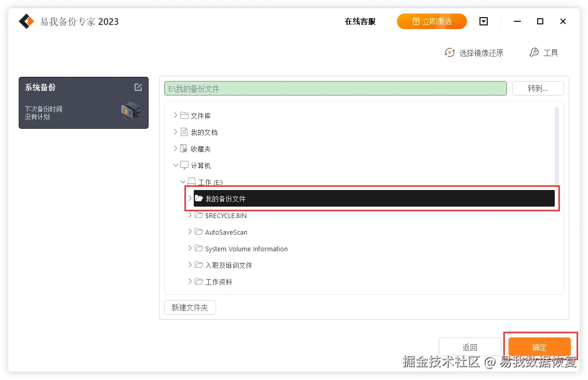
Task: Click the 我的文档 document icon
Action: click(x=184, y=132)
